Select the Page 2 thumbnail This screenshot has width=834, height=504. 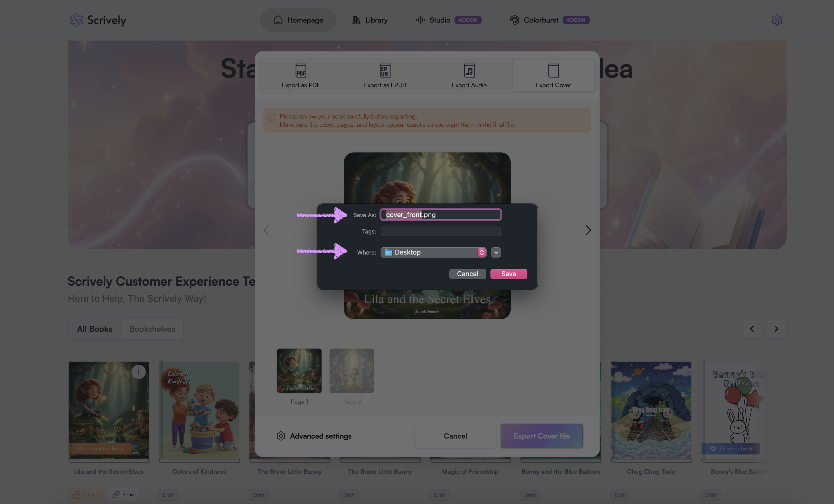pyautogui.click(x=351, y=371)
